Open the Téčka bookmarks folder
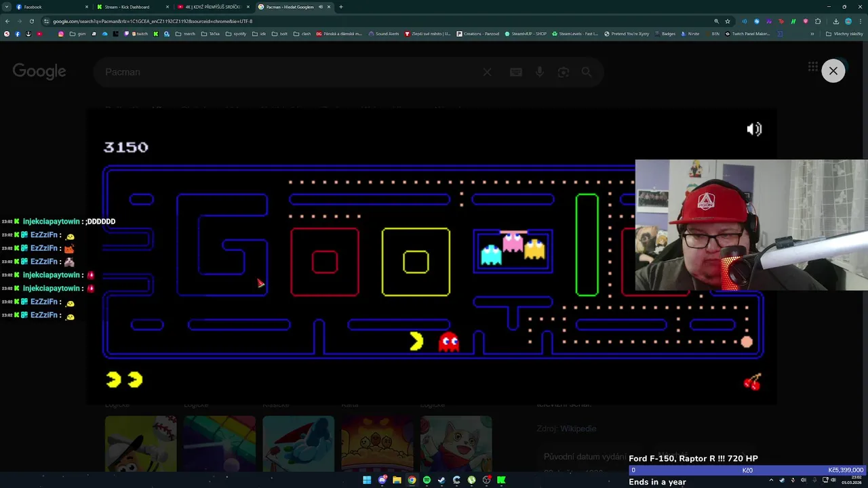 pyautogui.click(x=210, y=33)
